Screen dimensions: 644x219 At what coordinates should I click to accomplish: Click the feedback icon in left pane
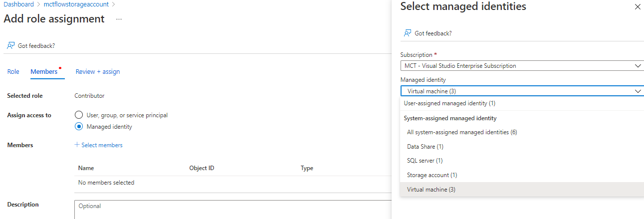tap(10, 45)
